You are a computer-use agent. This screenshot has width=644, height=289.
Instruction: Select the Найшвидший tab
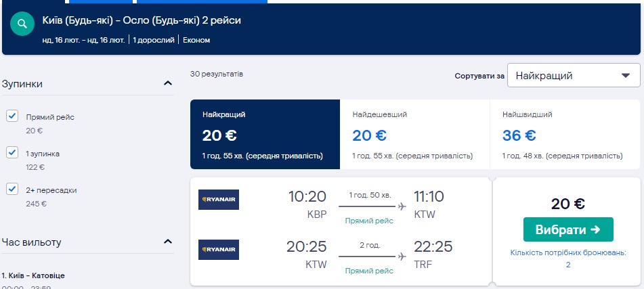point(563,134)
